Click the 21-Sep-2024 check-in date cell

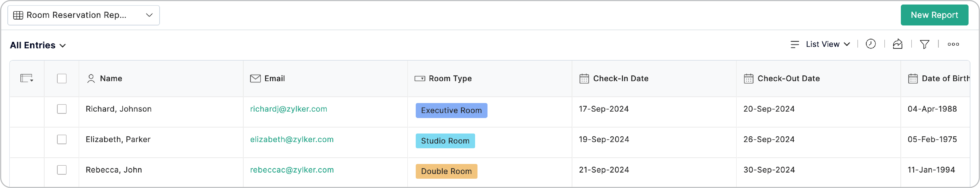(604, 170)
